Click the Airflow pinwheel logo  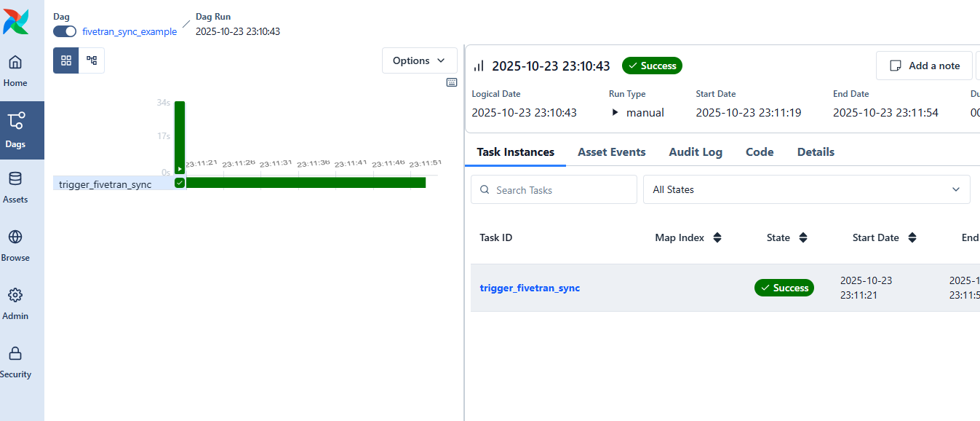tap(15, 22)
